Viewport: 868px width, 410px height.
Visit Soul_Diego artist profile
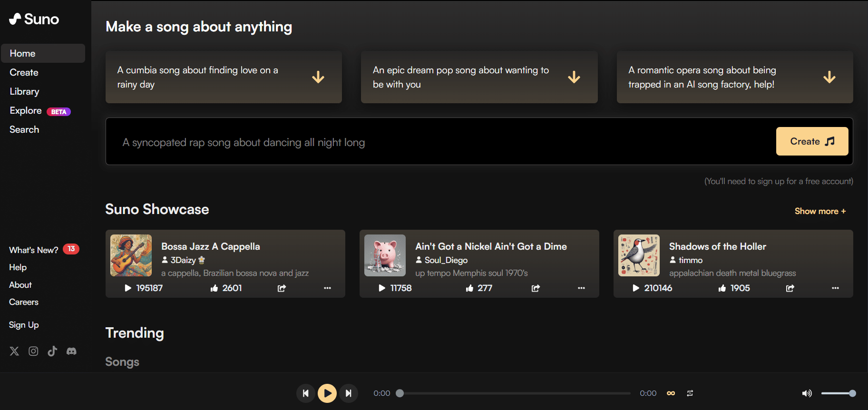click(x=441, y=260)
